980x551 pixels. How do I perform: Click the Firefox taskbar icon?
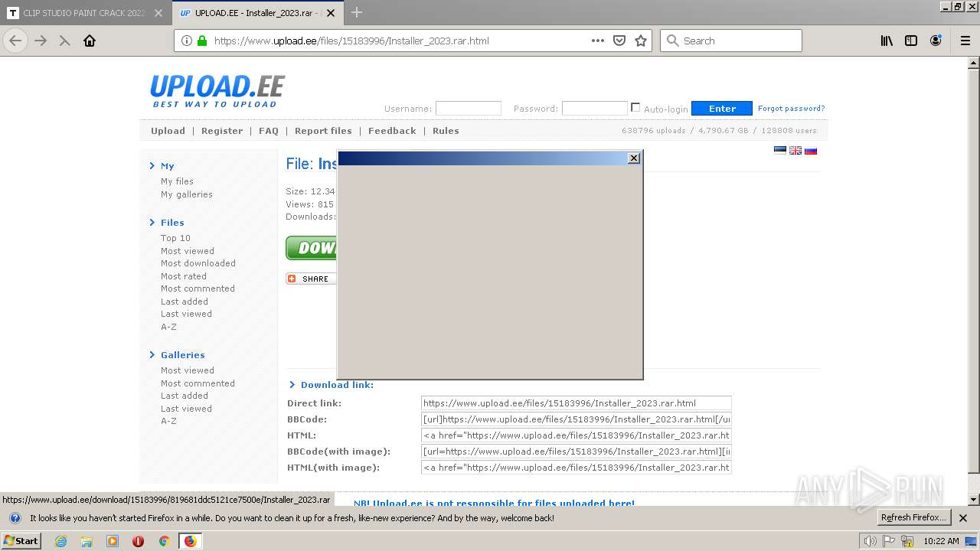(190, 541)
